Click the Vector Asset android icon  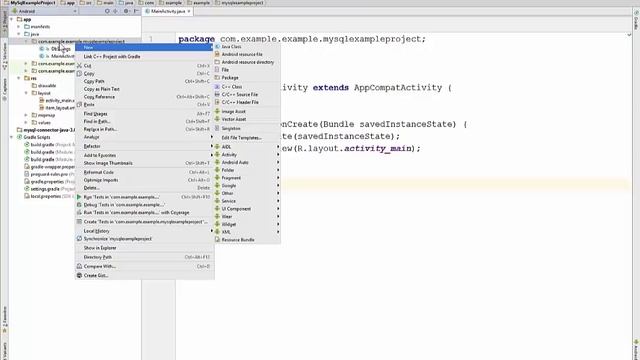(x=217, y=119)
